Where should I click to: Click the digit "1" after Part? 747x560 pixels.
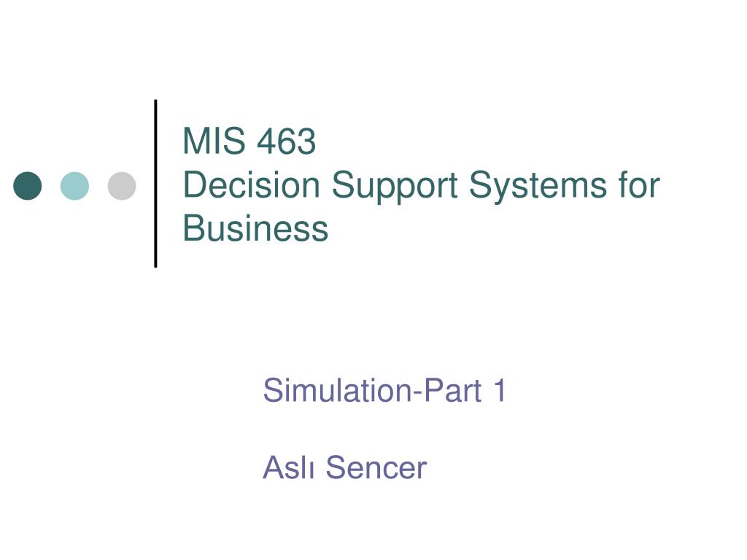coord(500,391)
